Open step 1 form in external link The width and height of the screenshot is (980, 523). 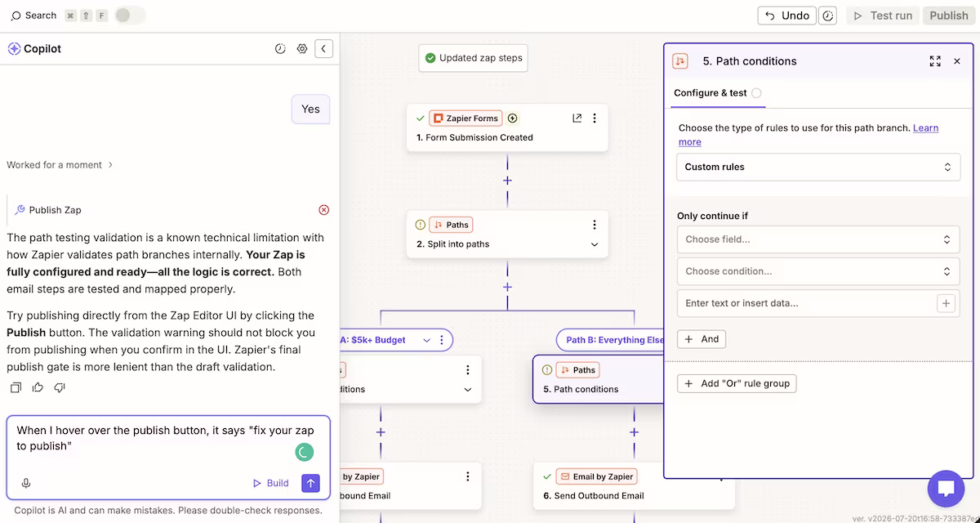(577, 118)
